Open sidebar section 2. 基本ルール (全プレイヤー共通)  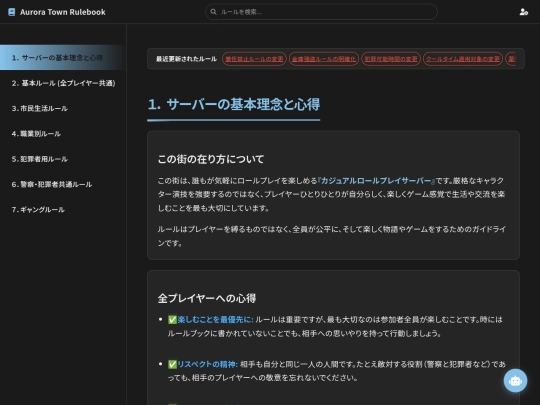coord(63,83)
